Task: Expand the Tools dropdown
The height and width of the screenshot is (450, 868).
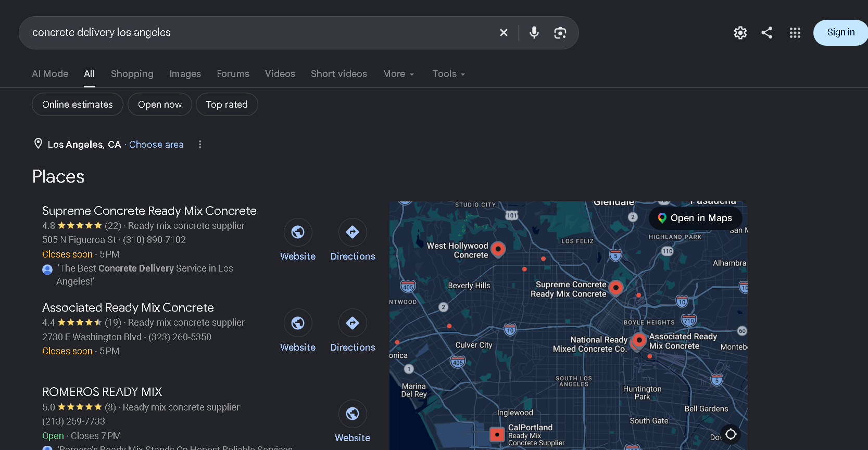Action: 448,74
